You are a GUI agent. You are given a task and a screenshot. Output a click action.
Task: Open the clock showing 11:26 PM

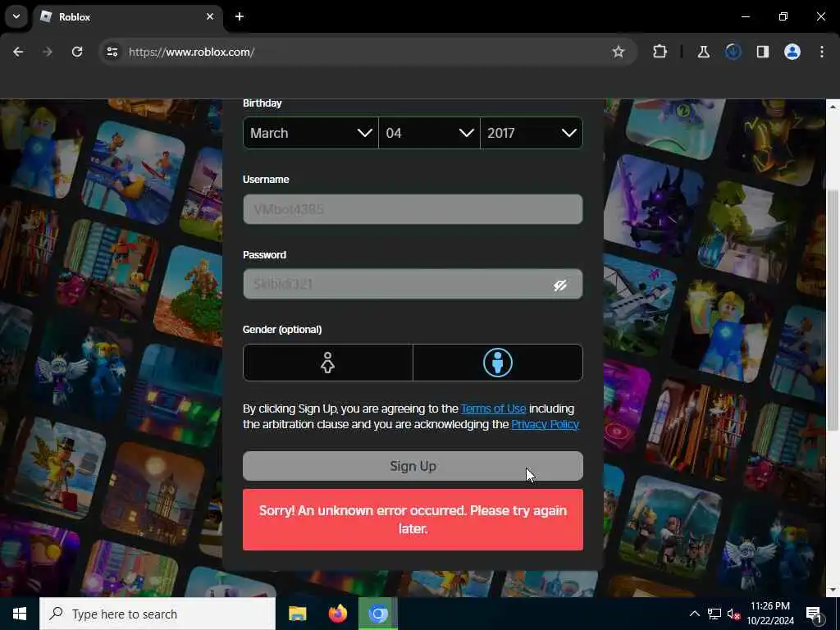(769, 614)
